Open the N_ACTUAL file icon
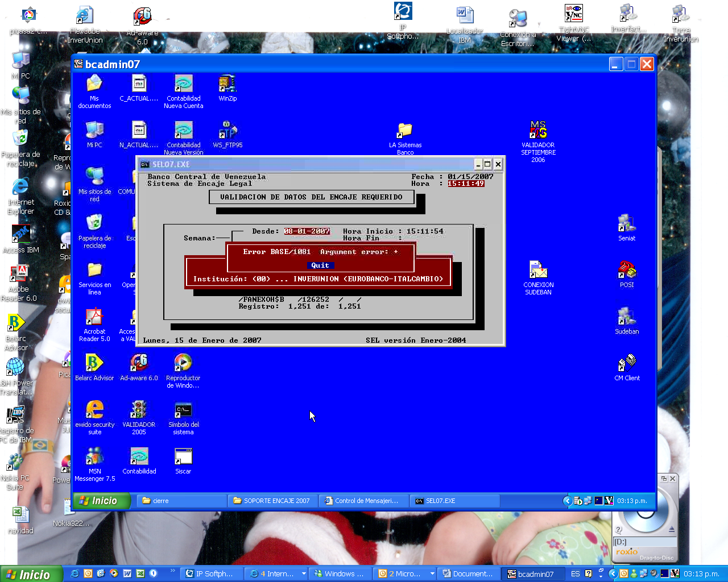This screenshot has height=582, width=728. pyautogui.click(x=139, y=135)
